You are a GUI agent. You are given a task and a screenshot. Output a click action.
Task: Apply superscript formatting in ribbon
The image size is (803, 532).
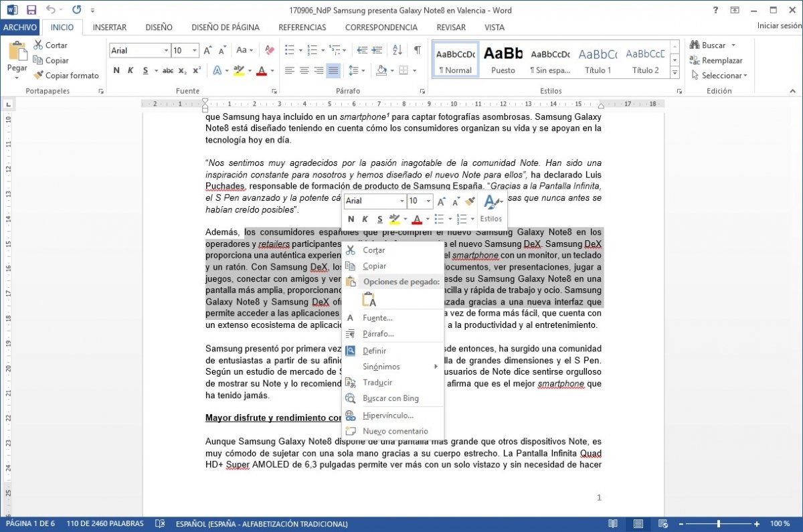click(197, 70)
